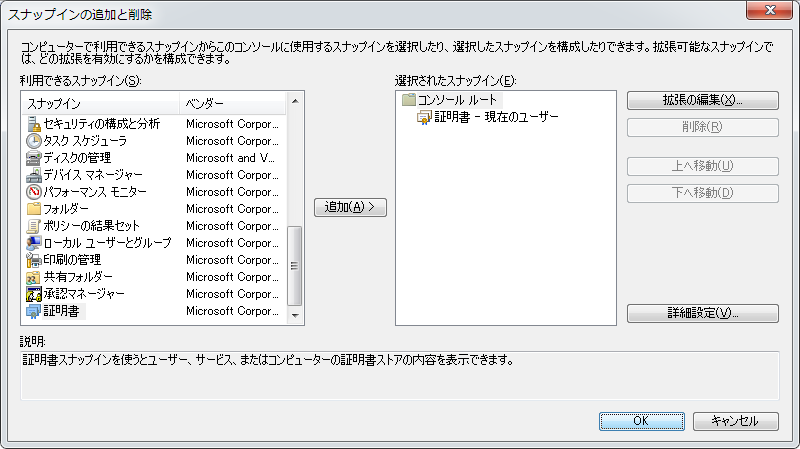
Task: Open 詳細設定(V)... options
Action: pos(702,313)
